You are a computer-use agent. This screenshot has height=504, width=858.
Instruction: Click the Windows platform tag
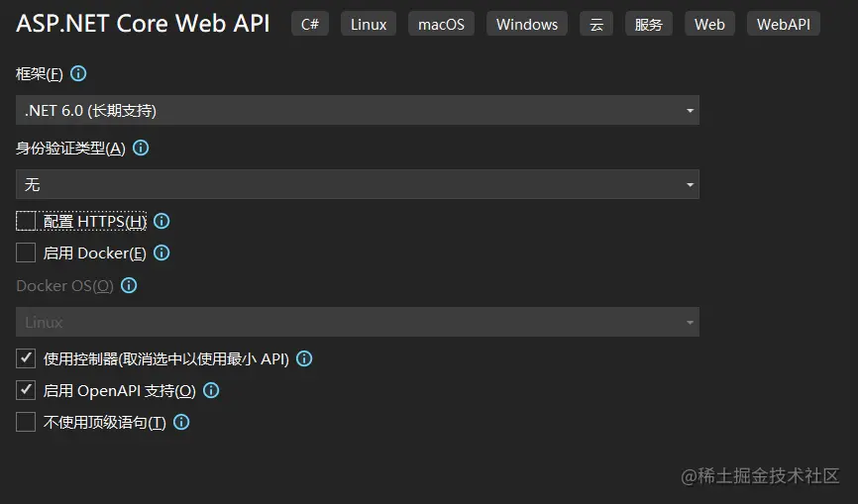click(526, 24)
